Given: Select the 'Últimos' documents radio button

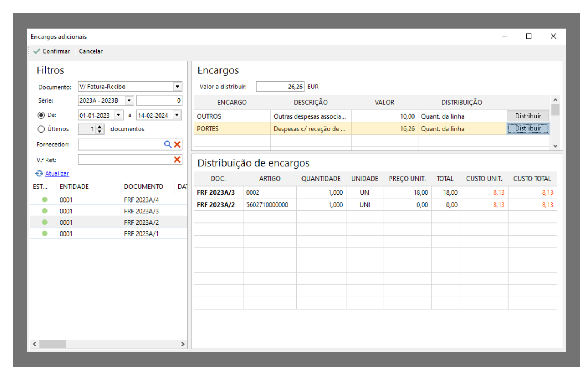Looking at the screenshot, I should click(x=41, y=129).
